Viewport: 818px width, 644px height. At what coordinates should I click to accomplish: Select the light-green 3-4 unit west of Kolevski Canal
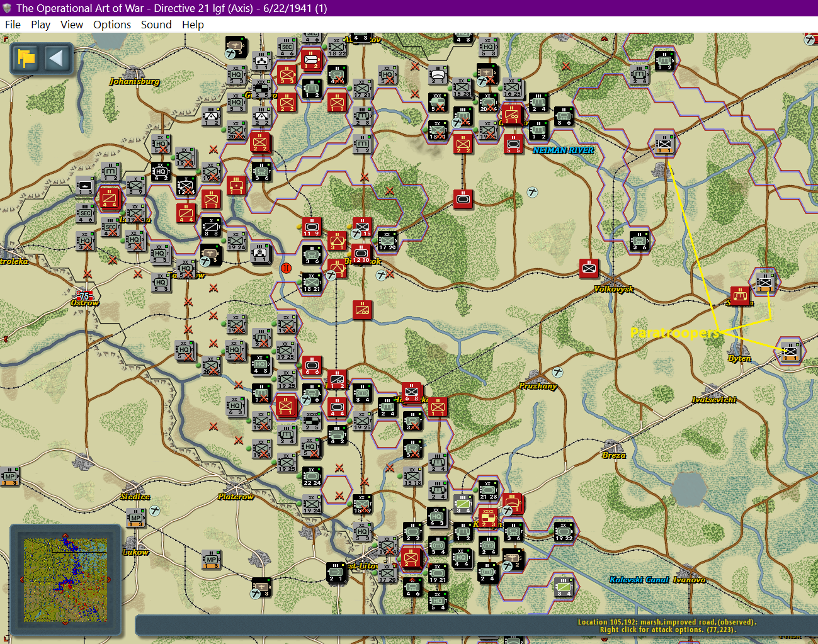[564, 587]
